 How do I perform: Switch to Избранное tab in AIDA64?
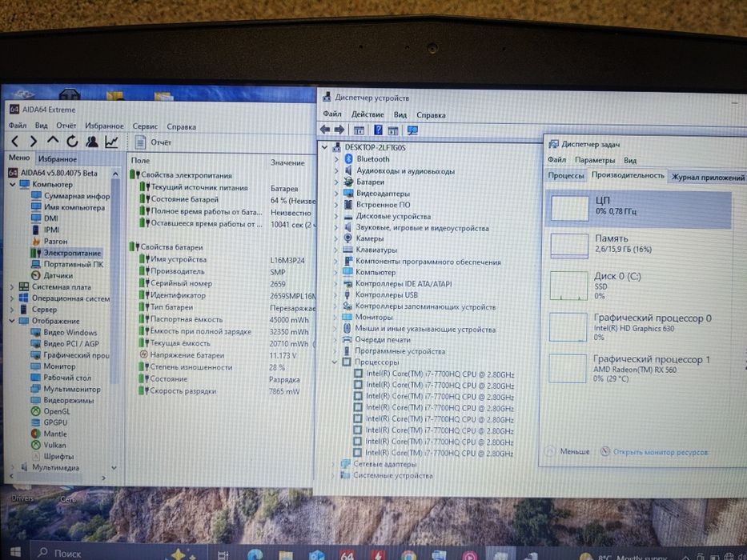pos(57,158)
